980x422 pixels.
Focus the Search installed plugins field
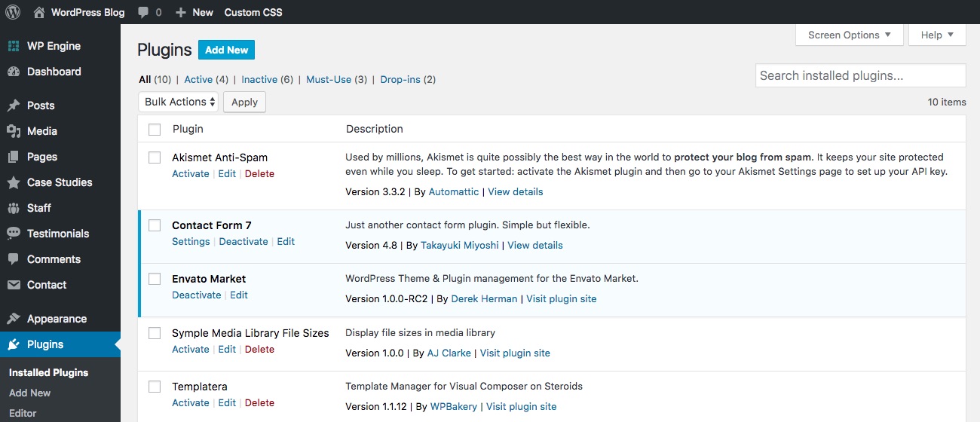click(860, 75)
